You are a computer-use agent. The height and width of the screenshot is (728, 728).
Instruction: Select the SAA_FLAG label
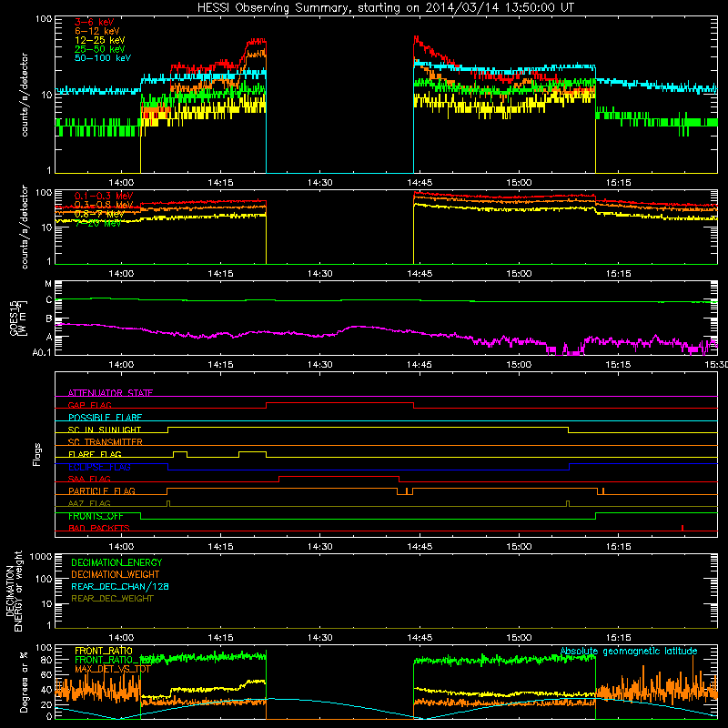pyautogui.click(x=89, y=479)
